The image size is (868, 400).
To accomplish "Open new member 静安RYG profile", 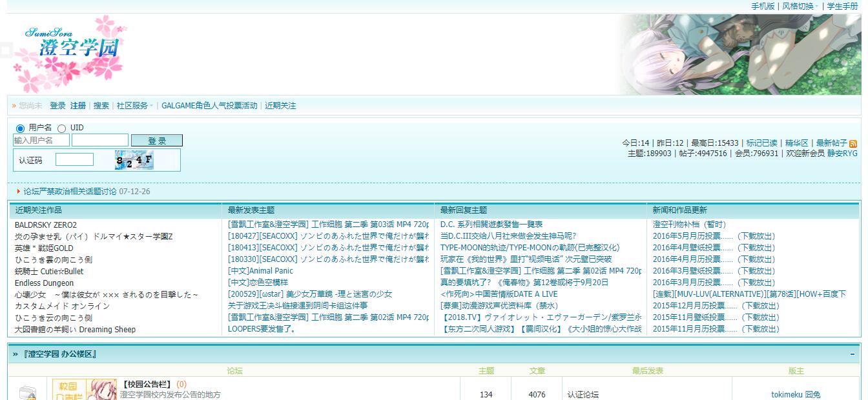I will pyautogui.click(x=843, y=154).
